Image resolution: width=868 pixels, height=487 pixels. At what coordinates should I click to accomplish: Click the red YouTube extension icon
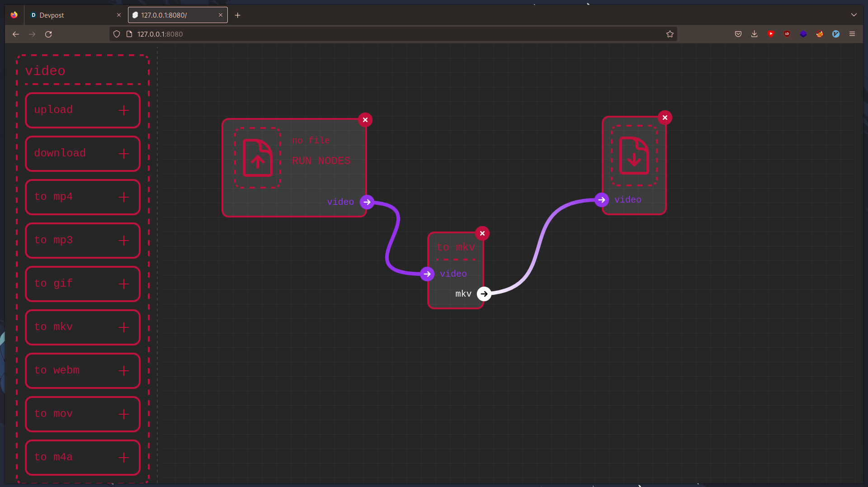click(771, 34)
